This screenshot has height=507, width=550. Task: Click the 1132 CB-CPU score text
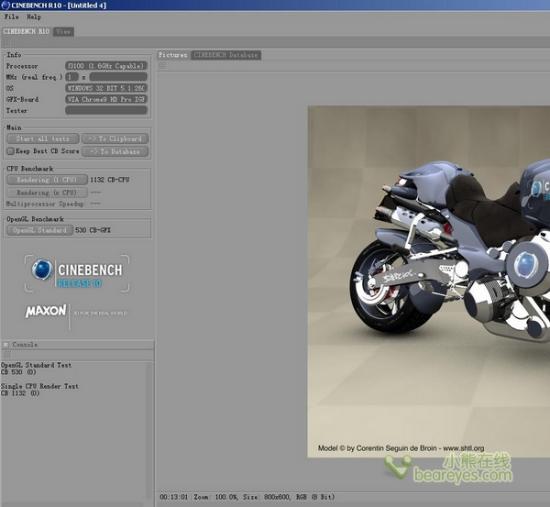pyautogui.click(x=110, y=180)
